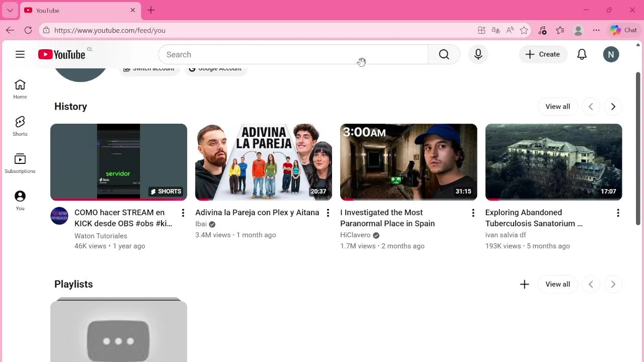This screenshot has height=362, width=644.
Task: Focus the YouTube search field
Action: [x=293, y=54]
